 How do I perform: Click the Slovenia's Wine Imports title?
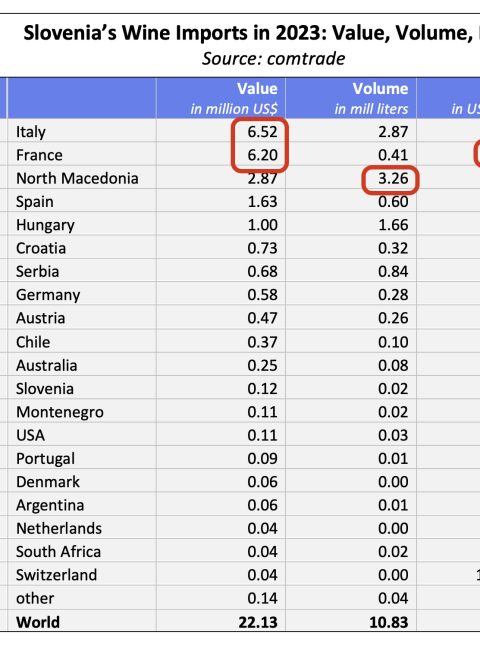tap(252, 33)
